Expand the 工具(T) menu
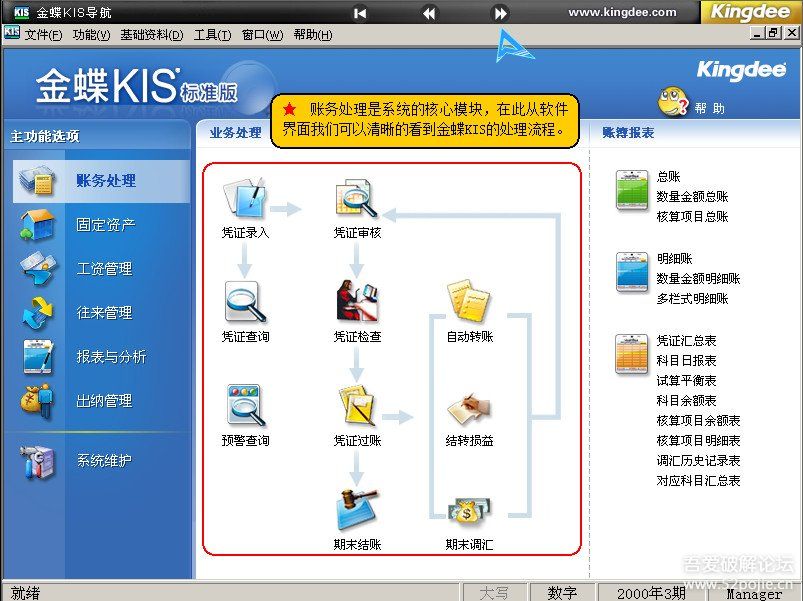The width and height of the screenshot is (803, 601). 212,34
